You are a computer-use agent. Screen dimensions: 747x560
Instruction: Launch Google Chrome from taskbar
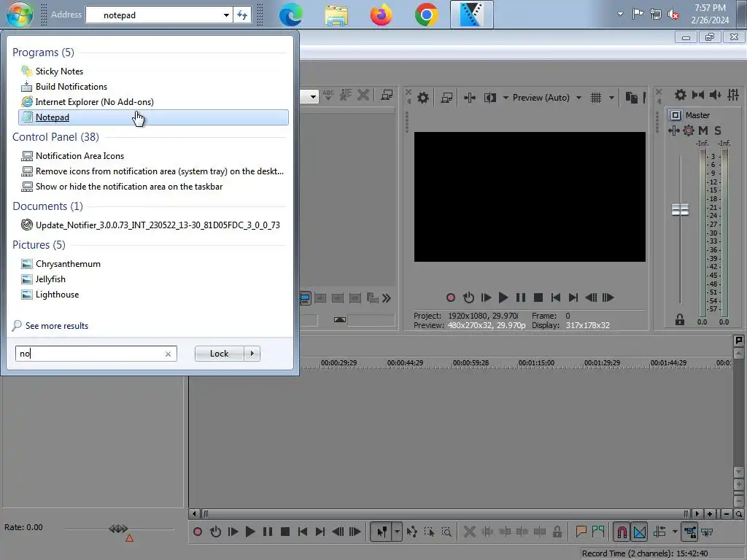point(426,15)
